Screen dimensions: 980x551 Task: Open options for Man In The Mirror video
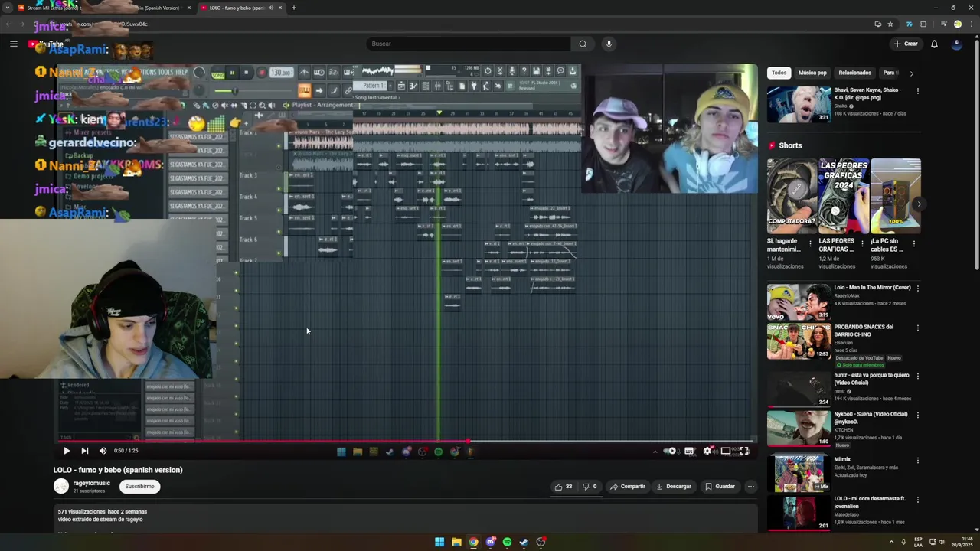[x=918, y=289]
